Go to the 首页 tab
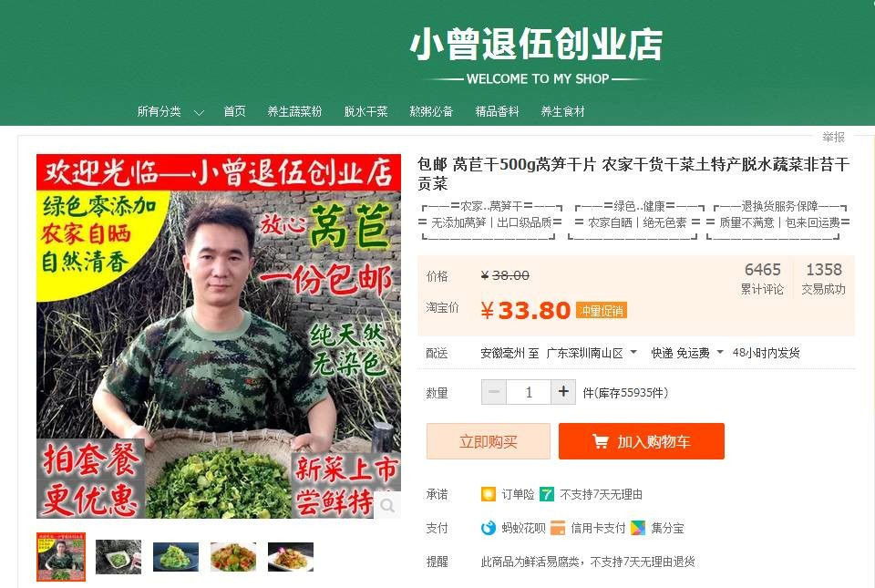 (x=234, y=111)
